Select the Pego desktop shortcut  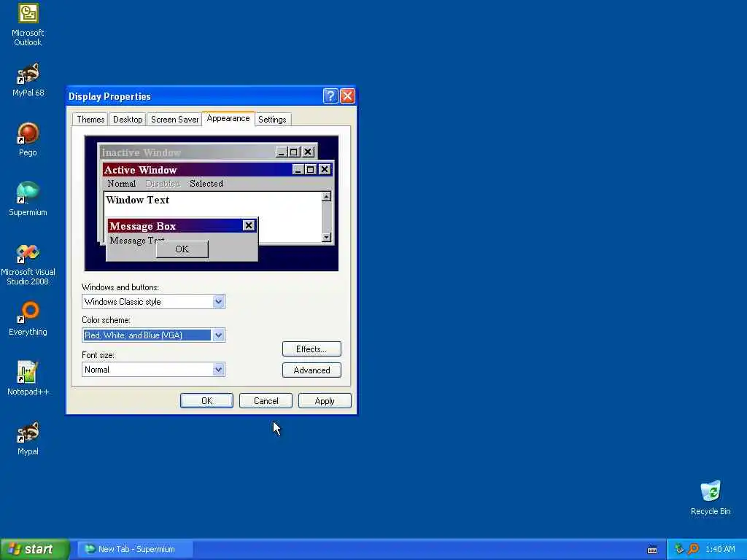[x=28, y=140]
